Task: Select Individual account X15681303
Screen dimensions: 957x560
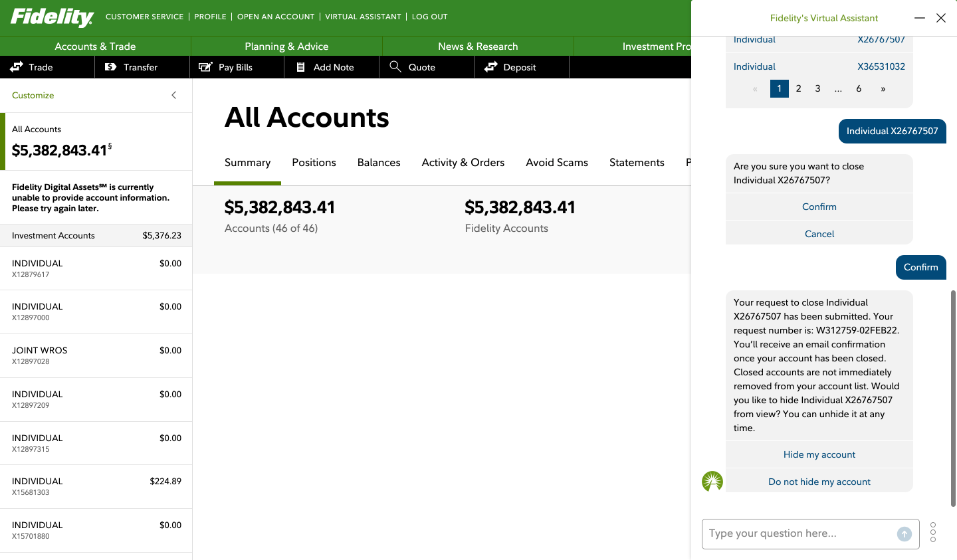Action: click(96, 486)
